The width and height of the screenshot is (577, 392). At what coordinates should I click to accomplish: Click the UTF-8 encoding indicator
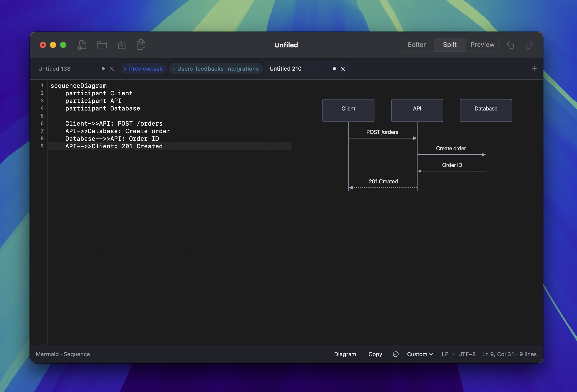click(467, 354)
